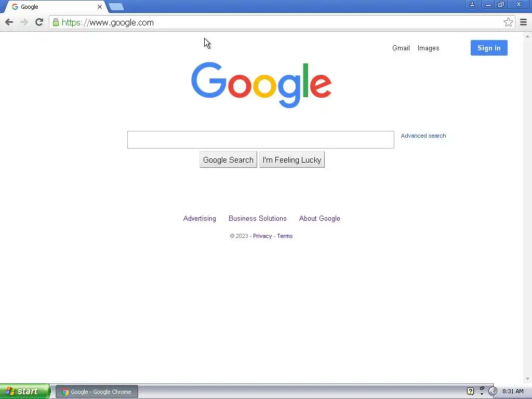Open the Terms link
Viewport: 532px width, 399px height.
285,236
